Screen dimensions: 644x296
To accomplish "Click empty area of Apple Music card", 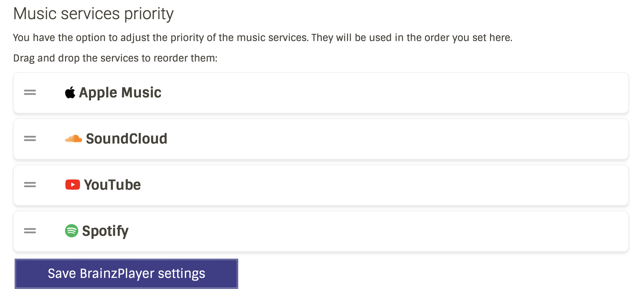I will [394, 93].
